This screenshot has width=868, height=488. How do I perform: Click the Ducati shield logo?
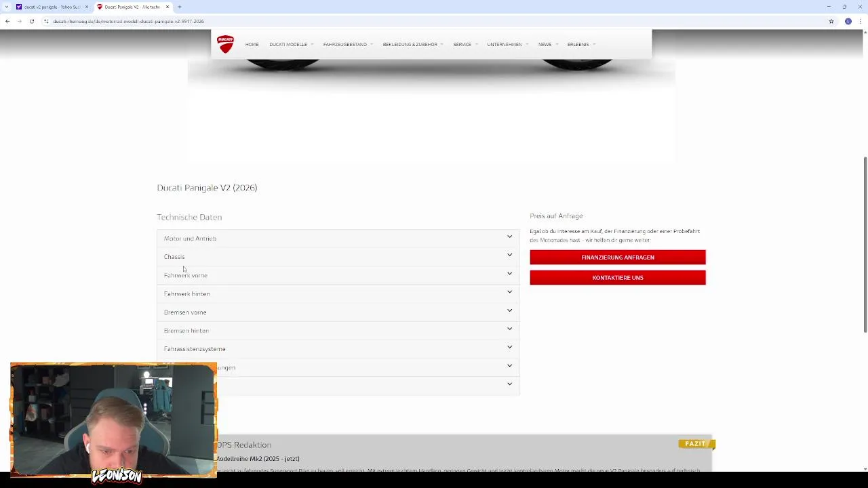pyautogui.click(x=225, y=44)
